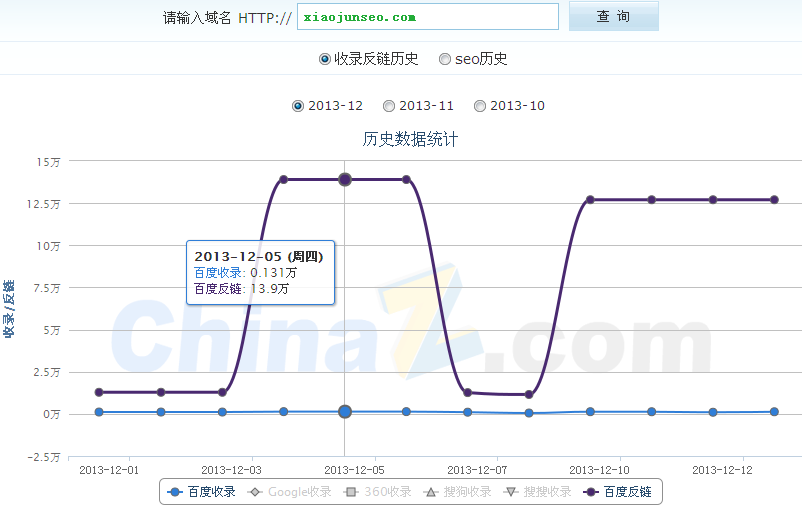Image resolution: width=802 pixels, height=507 pixels.
Task: Focus the domain input containing xiaojunseo.com
Action: (x=428, y=17)
